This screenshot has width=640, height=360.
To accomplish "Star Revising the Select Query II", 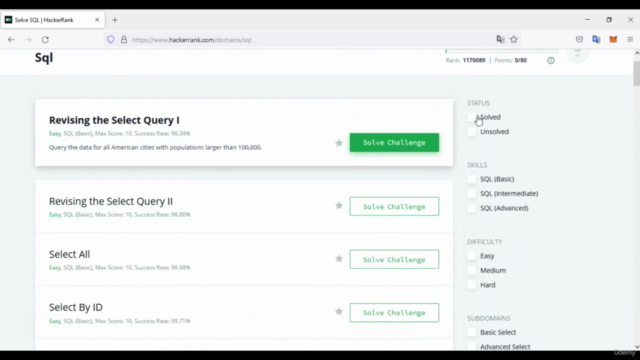I will click(339, 206).
